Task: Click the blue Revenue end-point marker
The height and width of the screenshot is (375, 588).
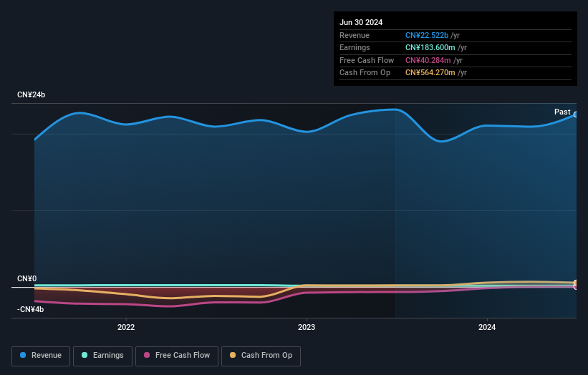Action: tap(576, 115)
